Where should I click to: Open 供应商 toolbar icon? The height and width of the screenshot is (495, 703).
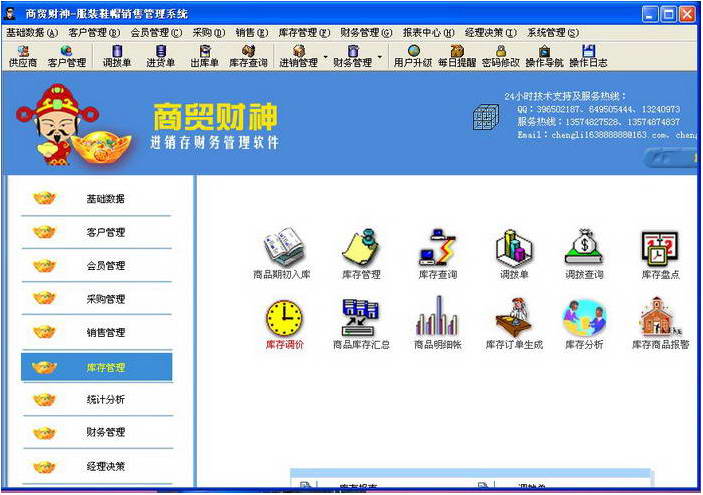point(23,56)
